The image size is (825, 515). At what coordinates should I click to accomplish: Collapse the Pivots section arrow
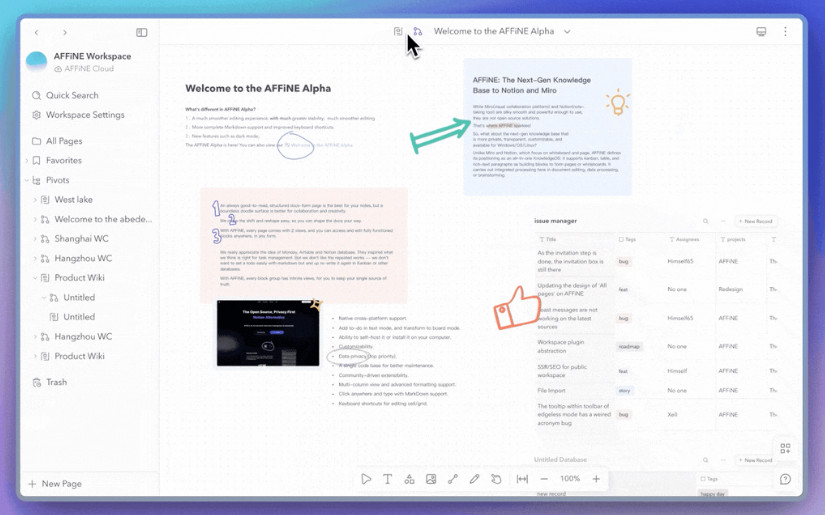[26, 180]
